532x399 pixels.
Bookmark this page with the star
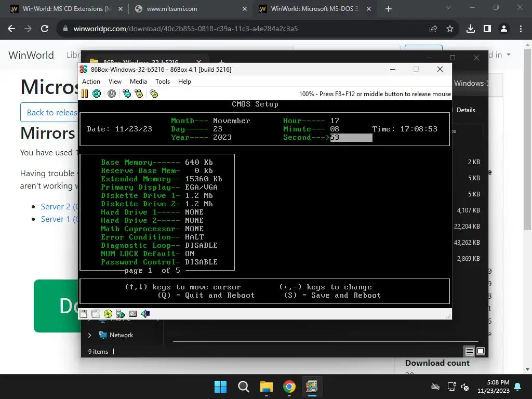point(450,29)
